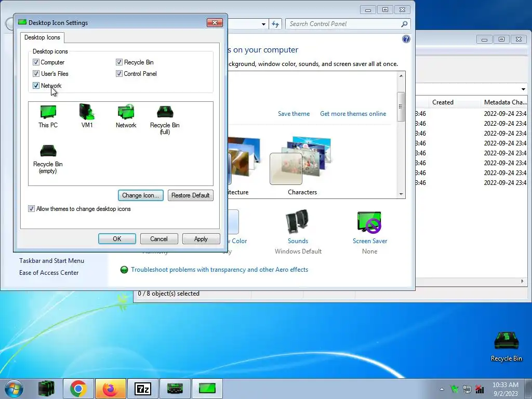
Task: Click themes list scroll up arrow
Action: click(x=401, y=76)
